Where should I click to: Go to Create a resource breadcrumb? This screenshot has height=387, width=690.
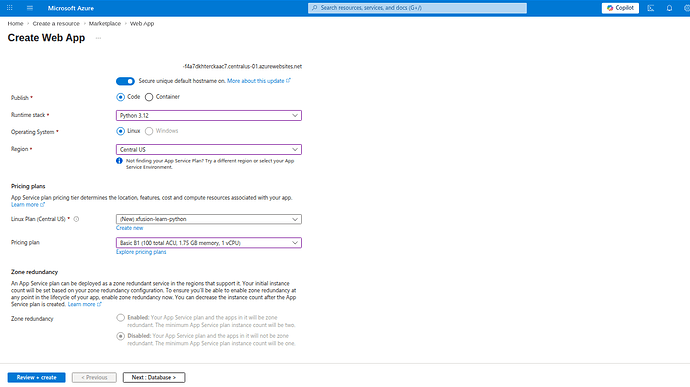coord(56,24)
